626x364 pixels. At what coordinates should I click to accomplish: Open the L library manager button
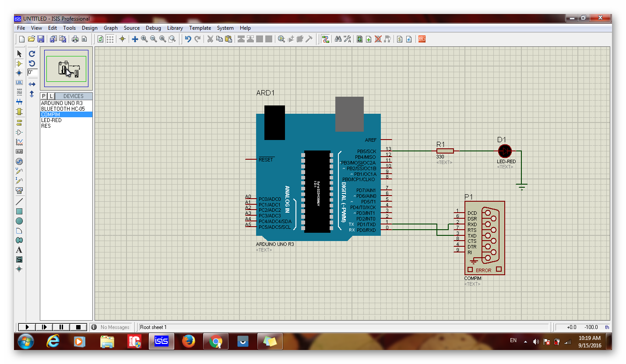(x=50, y=96)
